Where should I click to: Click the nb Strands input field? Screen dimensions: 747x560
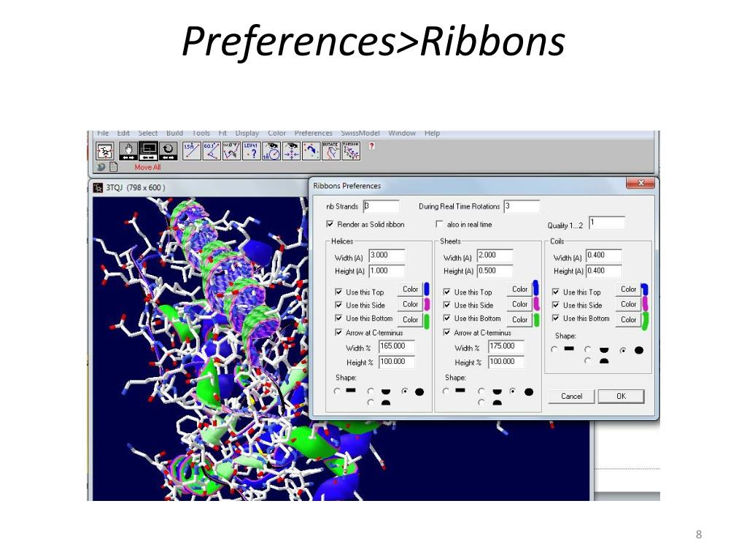[381, 206]
